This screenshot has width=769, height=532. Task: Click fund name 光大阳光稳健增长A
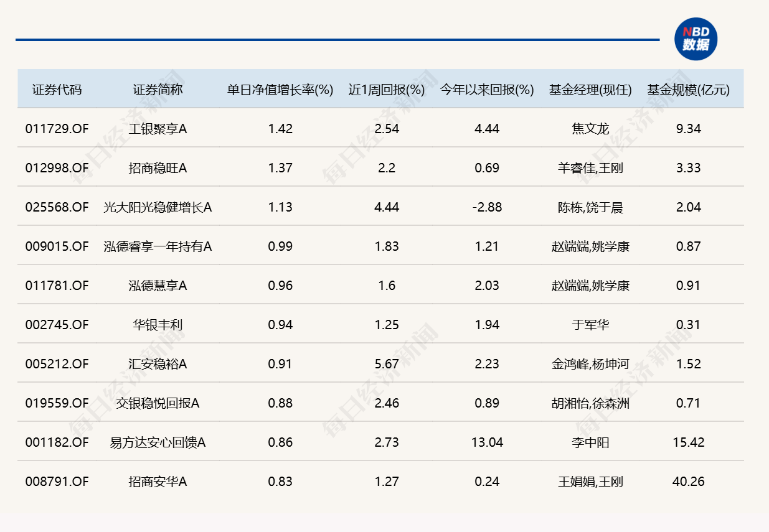(158, 207)
